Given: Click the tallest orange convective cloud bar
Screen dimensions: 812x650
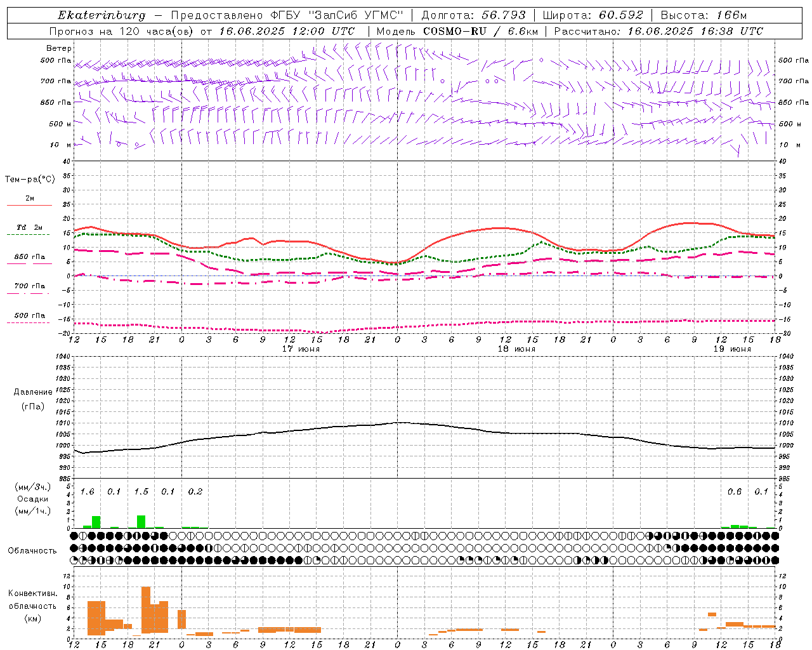Looking at the screenshot, I should (x=146, y=610).
